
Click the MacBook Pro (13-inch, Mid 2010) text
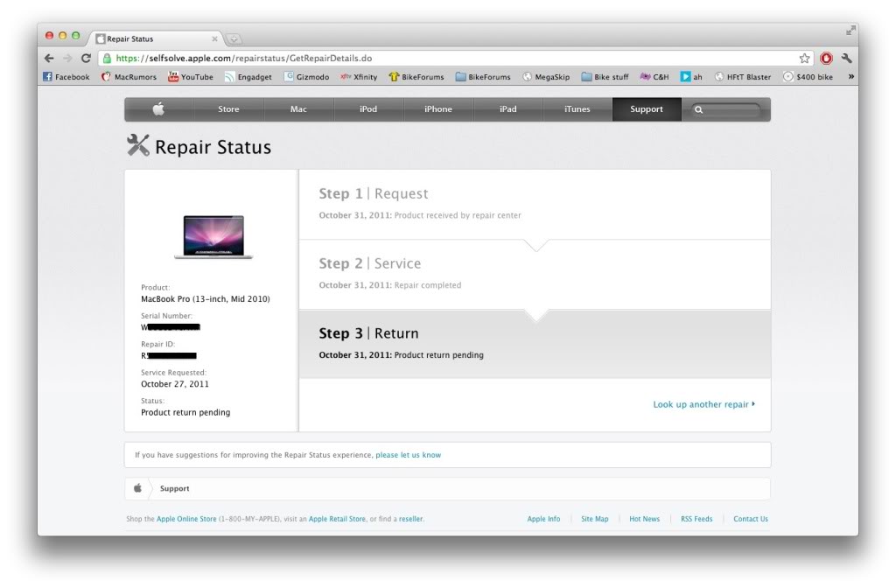[x=206, y=299]
